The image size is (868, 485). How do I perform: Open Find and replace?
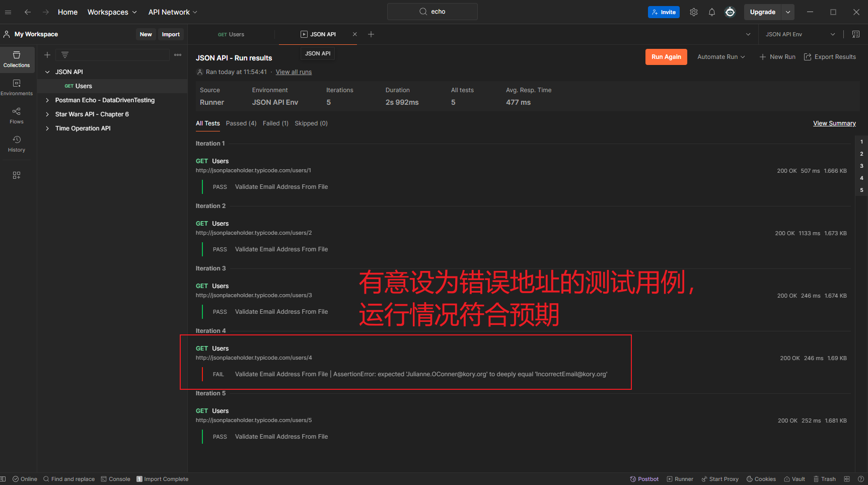coord(69,479)
